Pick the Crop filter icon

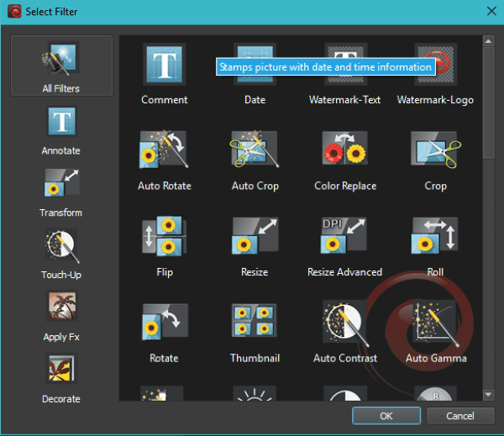point(434,151)
